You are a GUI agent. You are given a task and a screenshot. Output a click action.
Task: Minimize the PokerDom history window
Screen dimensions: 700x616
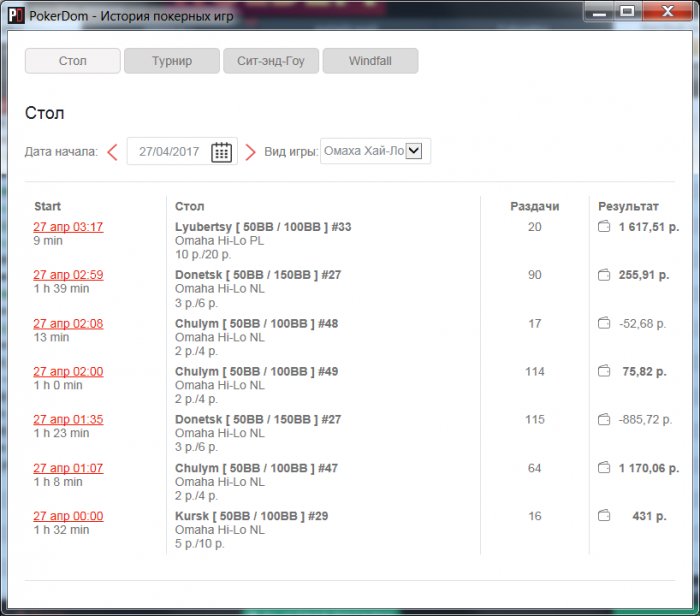(x=599, y=12)
